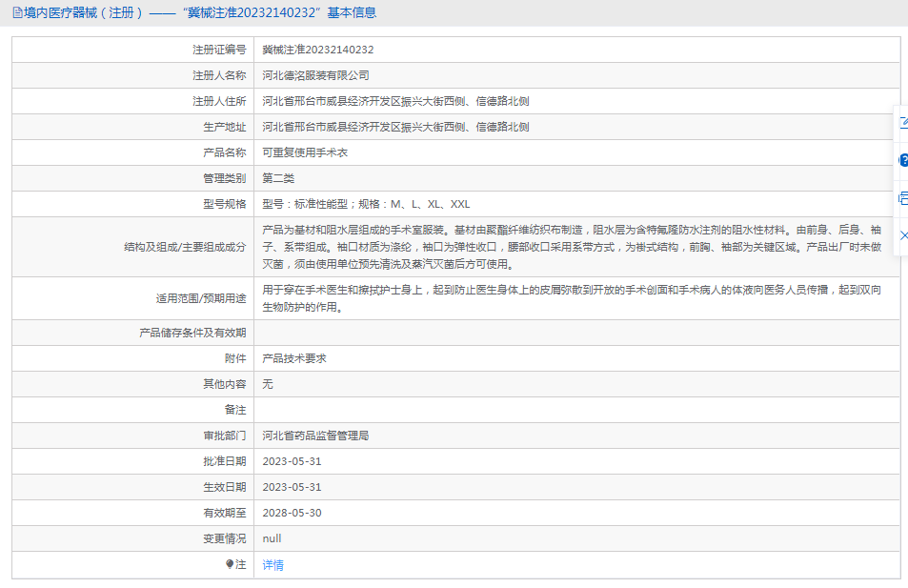Click the lightbulb icon next to 注
Screen dimensions: 908x588
click(x=230, y=564)
